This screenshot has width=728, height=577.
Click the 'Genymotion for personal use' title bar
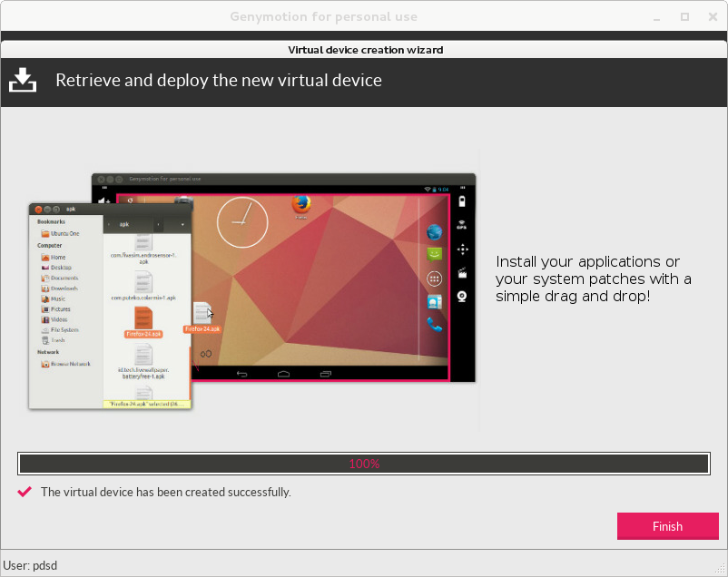pos(324,16)
